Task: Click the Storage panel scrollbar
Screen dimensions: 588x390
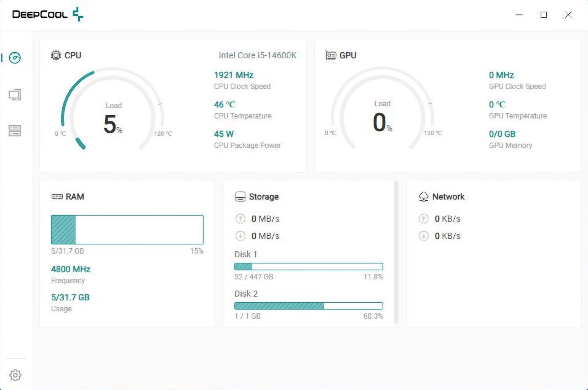Action: pos(396,252)
